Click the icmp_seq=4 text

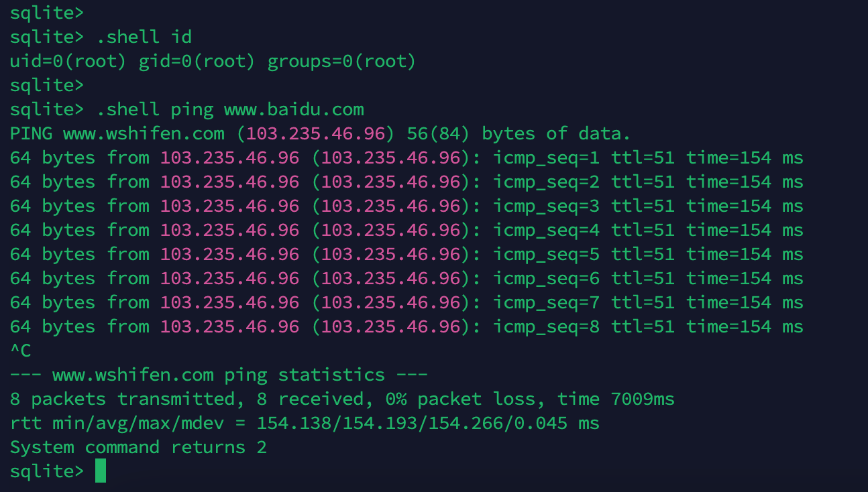[546, 230]
